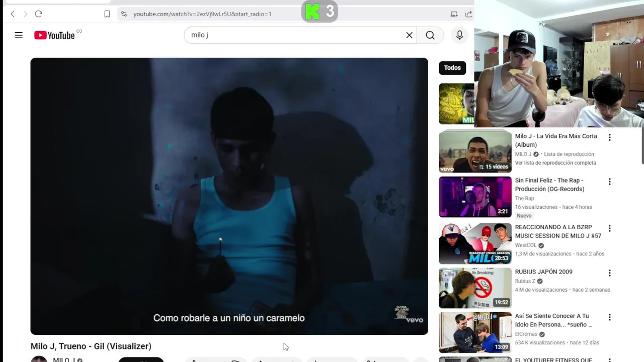Image resolution: width=644 pixels, height=362 pixels.
Task: Open the video player area
Action: tap(229, 196)
